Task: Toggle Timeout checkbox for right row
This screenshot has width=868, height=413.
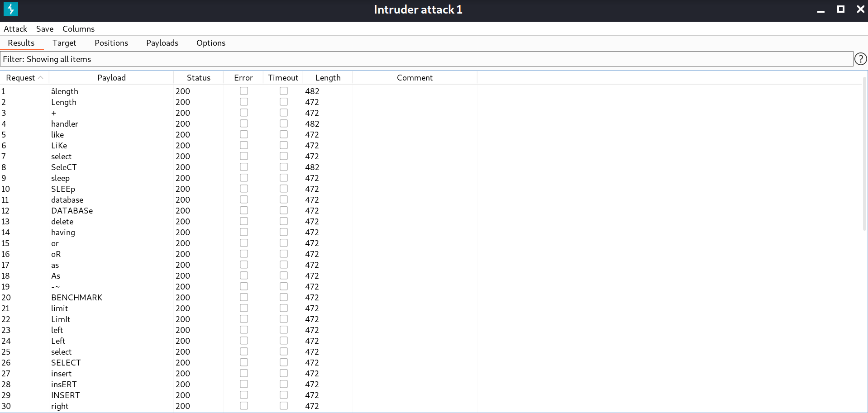Action: coord(284,406)
